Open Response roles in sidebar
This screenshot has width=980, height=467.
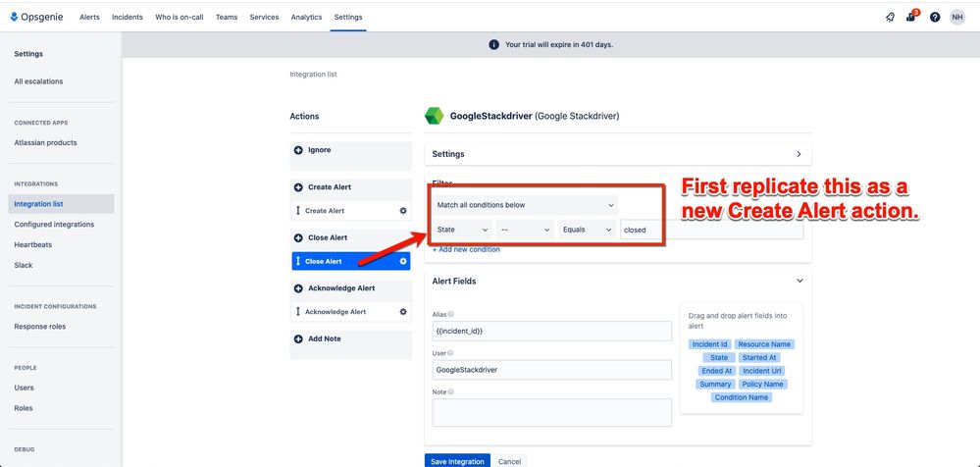point(40,327)
